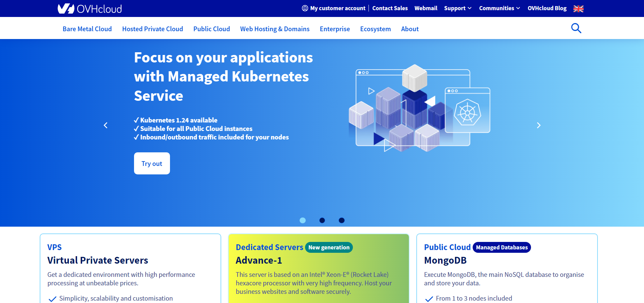Click 'Suitable for all Public Cloud instances' text
The width and height of the screenshot is (644, 303).
[196, 129]
